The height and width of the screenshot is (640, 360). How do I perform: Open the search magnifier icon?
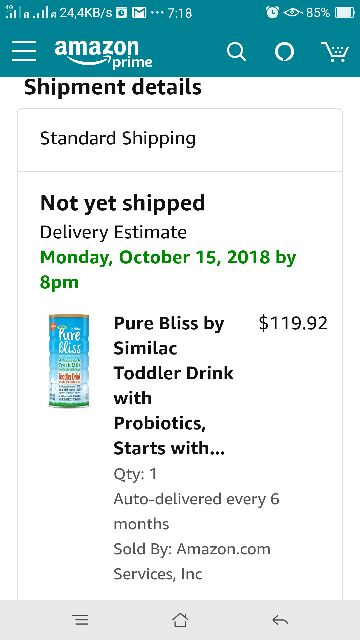[236, 52]
